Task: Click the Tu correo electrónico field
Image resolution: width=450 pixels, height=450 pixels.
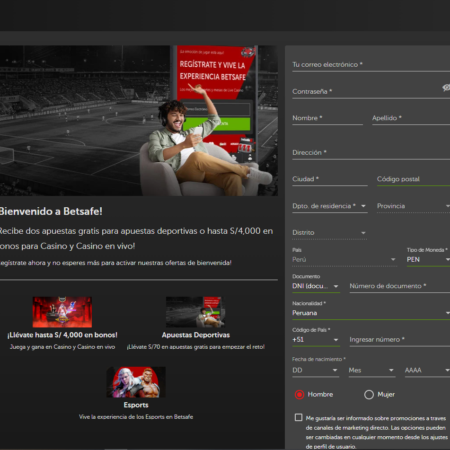Action: [x=371, y=65]
